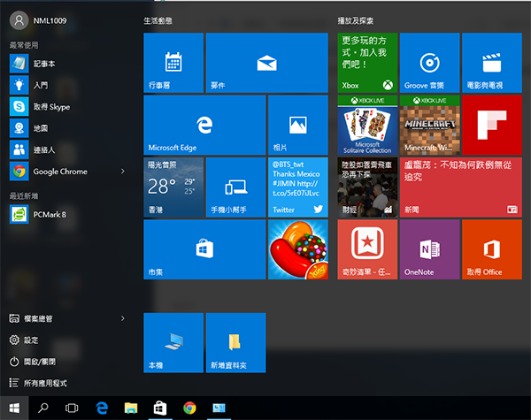Launch Microsoft Solitaire Collection tile

[x=367, y=125]
